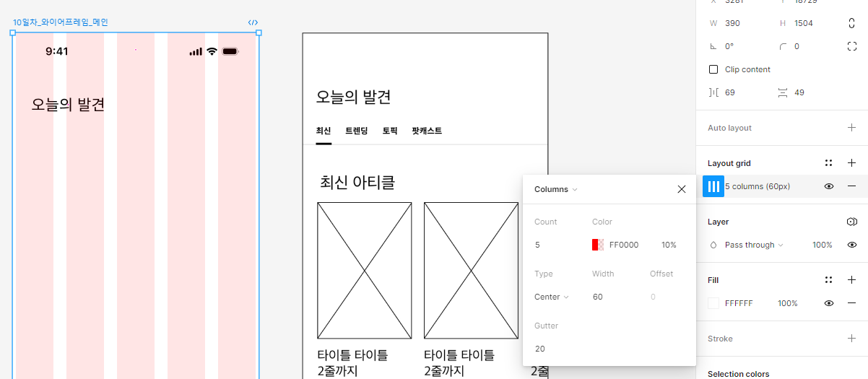Hide the 5 columns layout grid
The image size is (868, 379).
[829, 186]
